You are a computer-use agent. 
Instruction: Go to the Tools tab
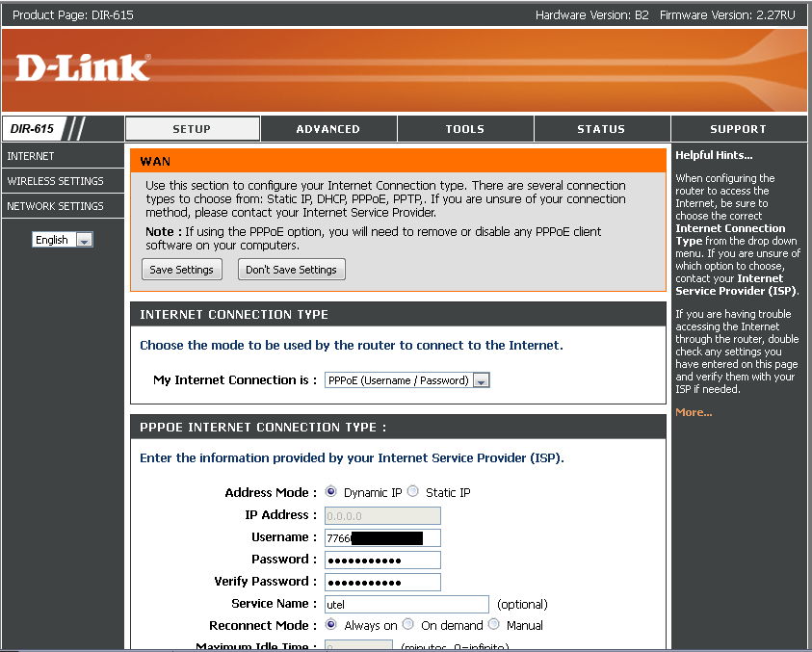pos(464,129)
